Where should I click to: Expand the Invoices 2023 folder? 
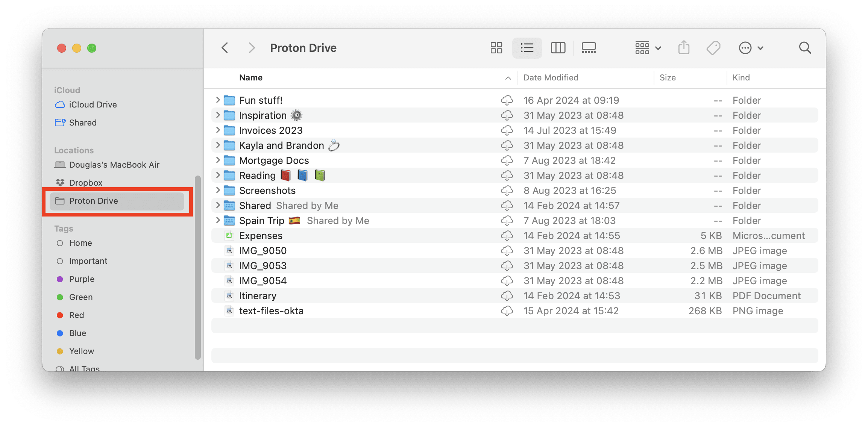(x=218, y=130)
